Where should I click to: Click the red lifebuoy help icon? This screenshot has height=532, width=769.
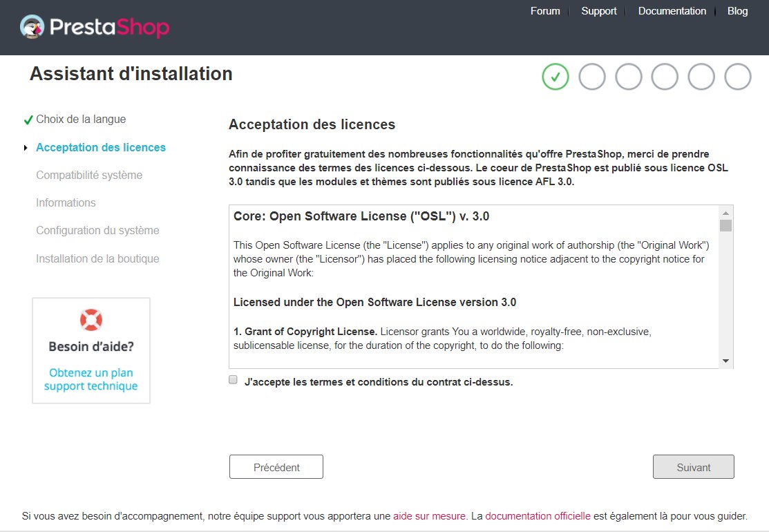coord(91,320)
